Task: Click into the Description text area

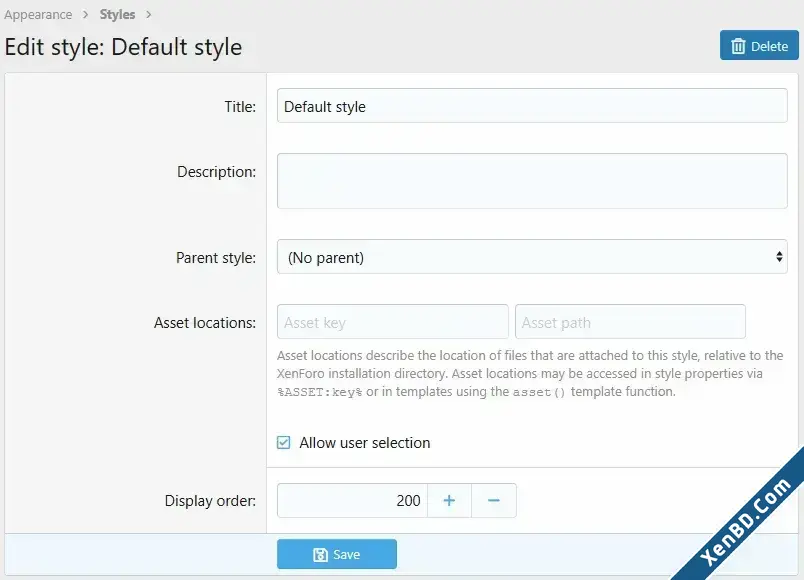Action: point(532,181)
